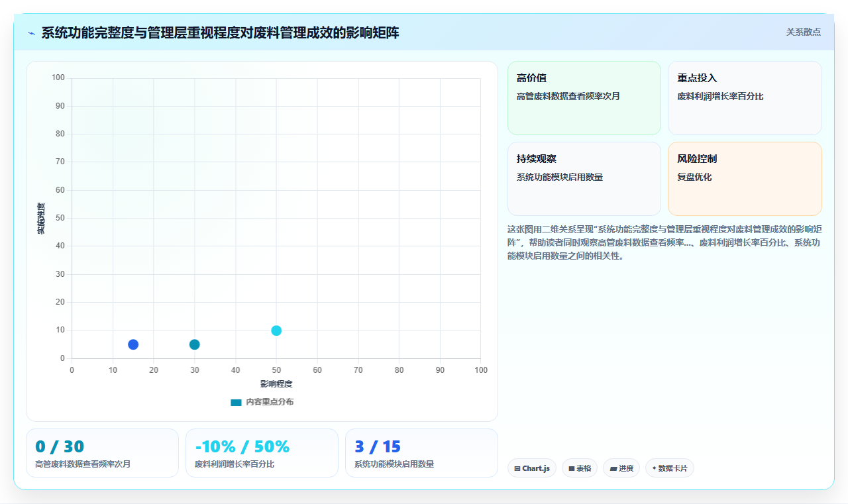Screen dimensions: 848x504
Task: Select the blue scatter point at x=15
Action: coord(133,344)
